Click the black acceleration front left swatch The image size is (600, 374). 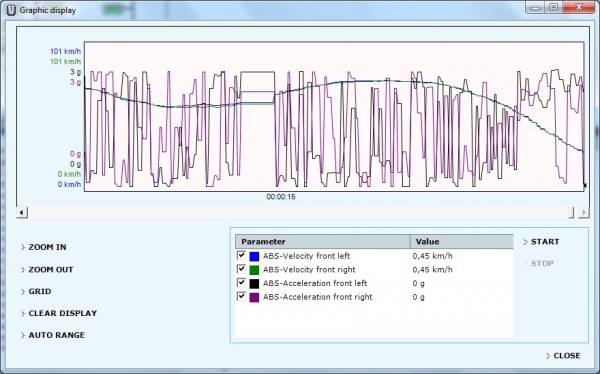[x=254, y=284]
